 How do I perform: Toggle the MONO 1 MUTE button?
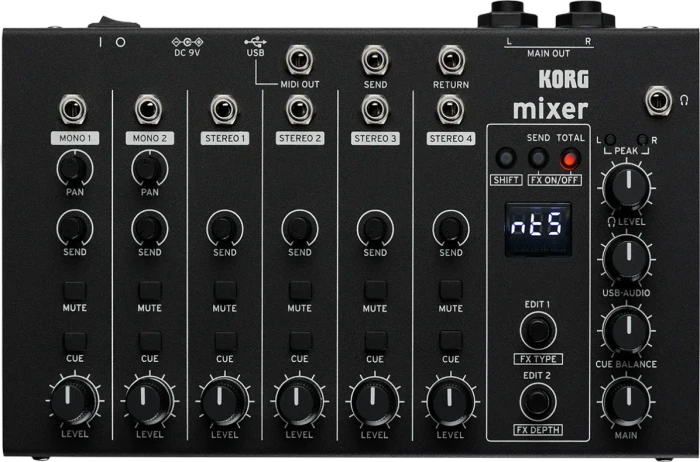[75, 291]
